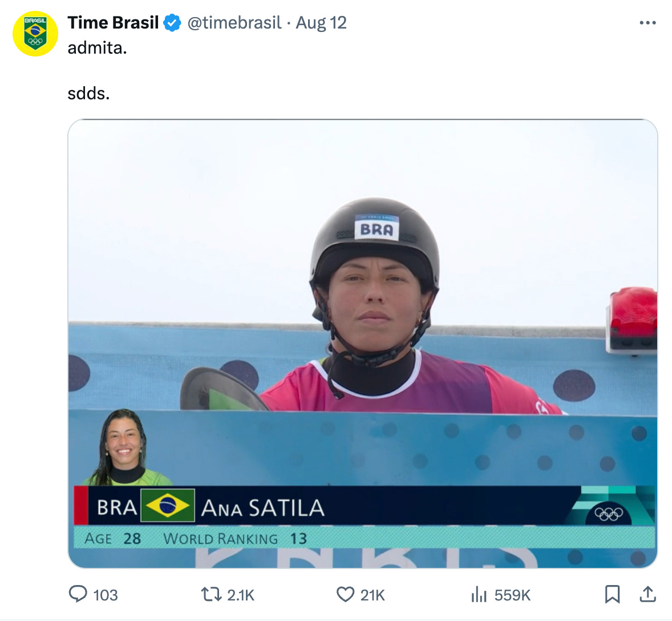
Task: Open the Aug 12 timestamp link
Action: coord(321,23)
